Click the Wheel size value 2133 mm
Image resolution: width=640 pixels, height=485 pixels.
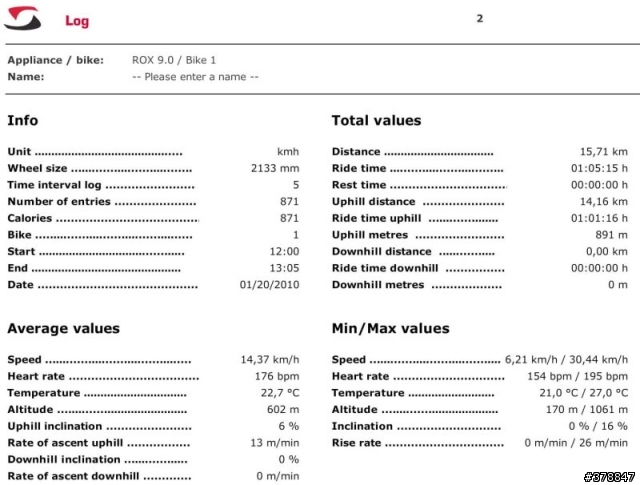pyautogui.click(x=275, y=169)
